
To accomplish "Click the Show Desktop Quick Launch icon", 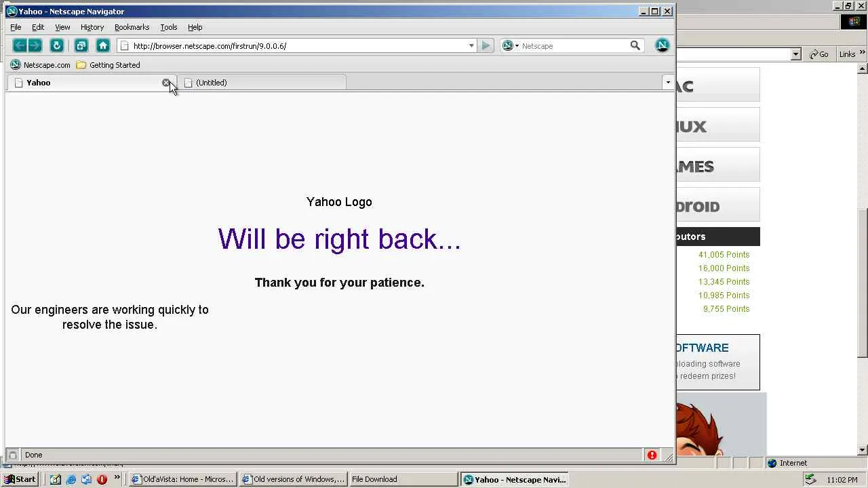I will [x=55, y=479].
